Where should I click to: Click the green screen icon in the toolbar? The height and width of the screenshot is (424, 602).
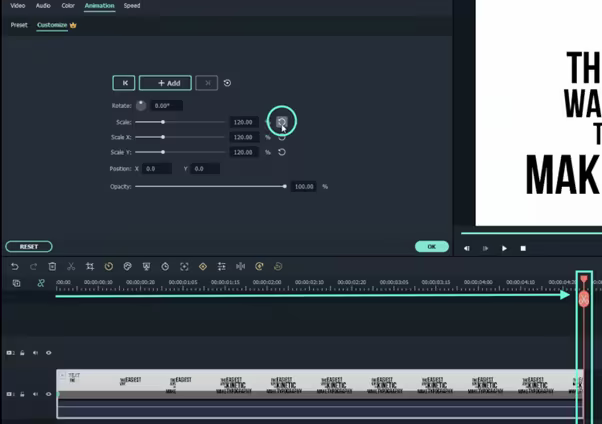point(146,267)
